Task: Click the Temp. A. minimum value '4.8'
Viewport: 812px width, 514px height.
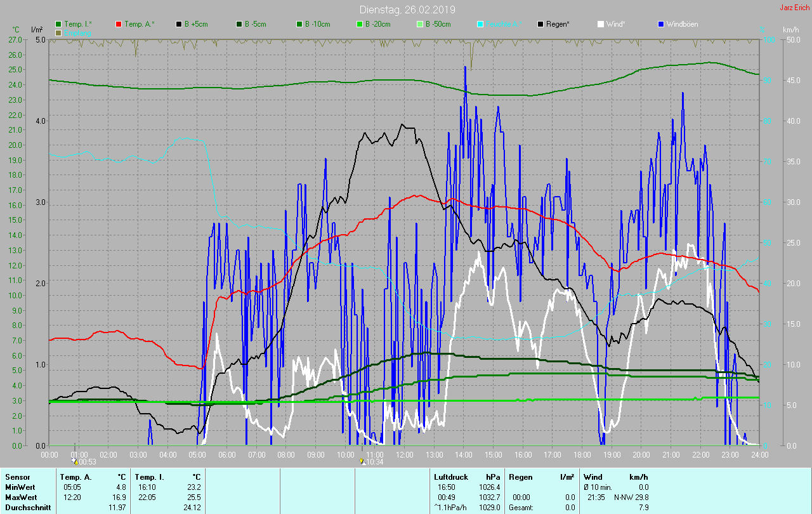Action: pos(121,487)
